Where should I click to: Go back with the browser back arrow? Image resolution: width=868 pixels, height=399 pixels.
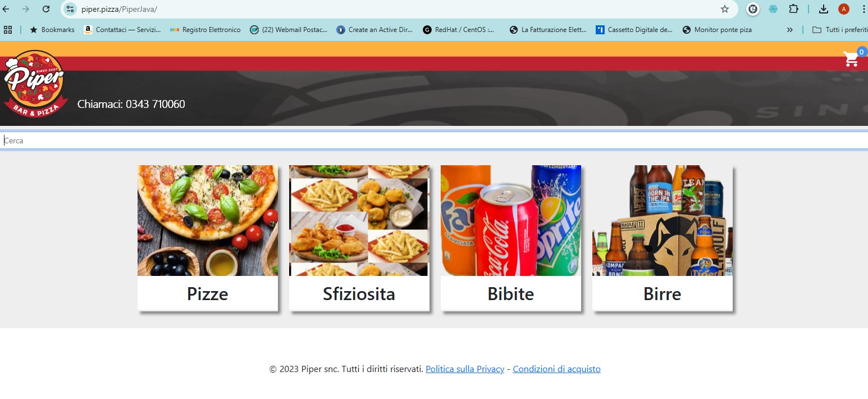(6, 9)
